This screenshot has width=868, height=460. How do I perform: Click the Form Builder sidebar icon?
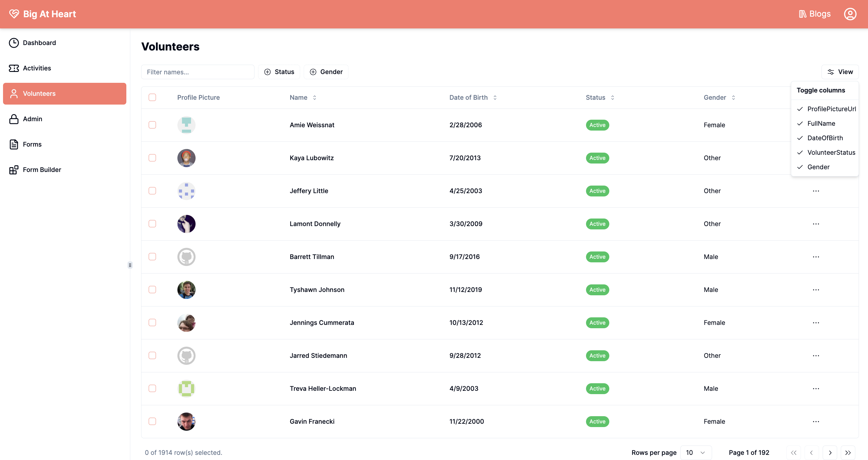click(x=14, y=170)
